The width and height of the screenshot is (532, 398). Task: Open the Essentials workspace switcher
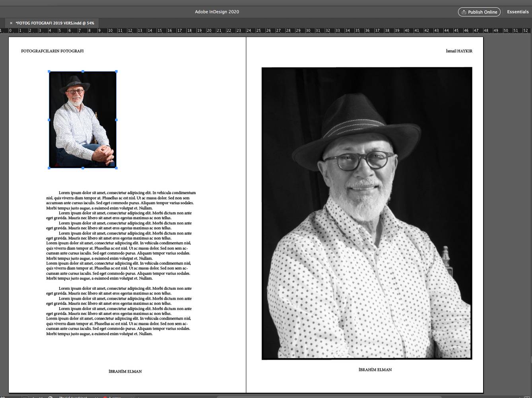click(x=517, y=12)
